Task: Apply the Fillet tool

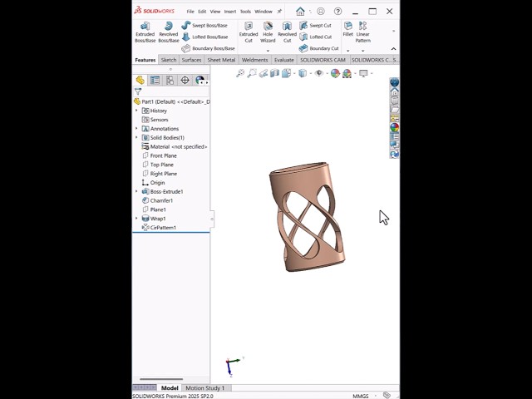Action: tap(348, 29)
